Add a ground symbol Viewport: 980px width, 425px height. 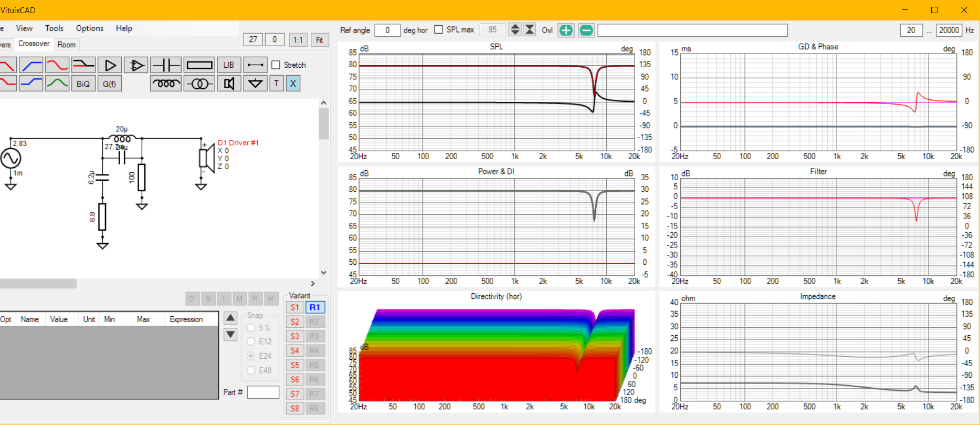[x=255, y=84]
